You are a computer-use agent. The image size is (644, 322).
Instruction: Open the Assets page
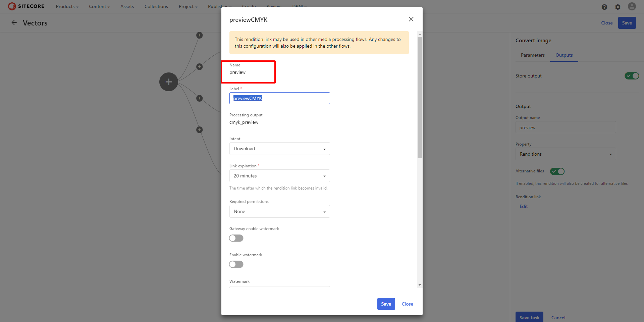(127, 6)
